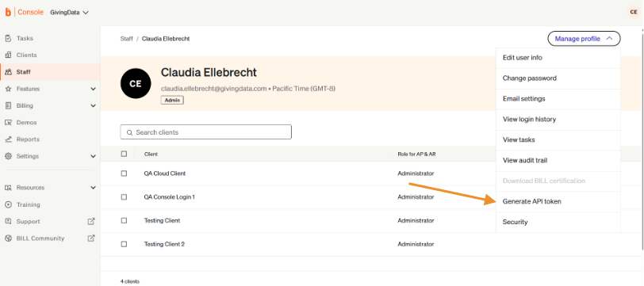Viewport: 644px width, 286px height.
Task: Click the BILL logo icon
Action: pos(8,13)
